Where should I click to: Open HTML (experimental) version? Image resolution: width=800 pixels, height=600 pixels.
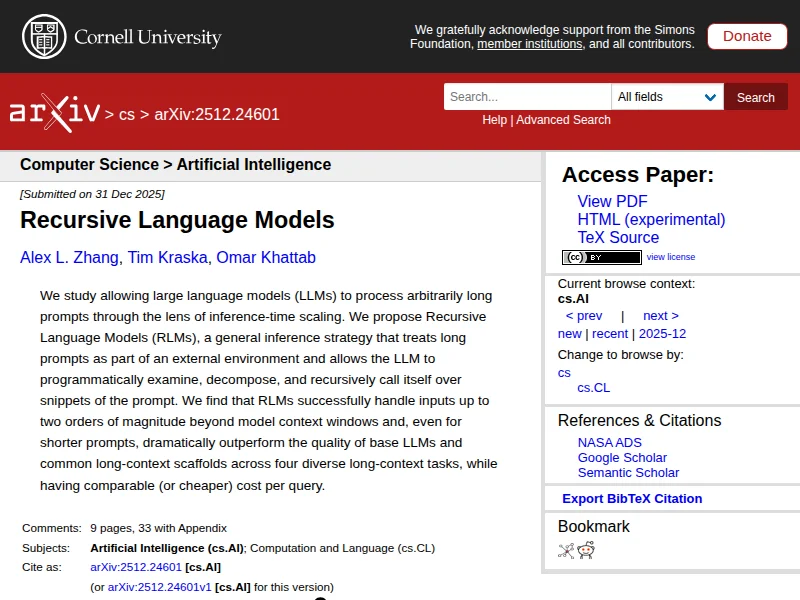(651, 219)
